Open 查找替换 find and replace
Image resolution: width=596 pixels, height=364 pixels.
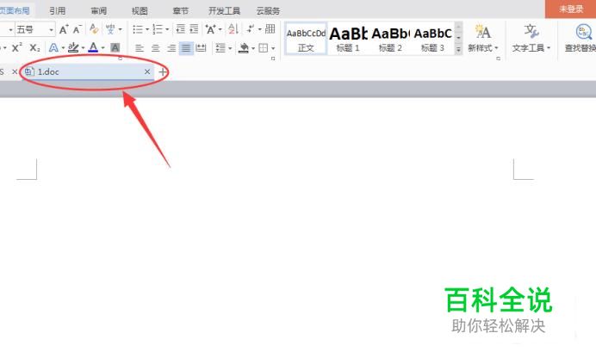pyautogui.click(x=580, y=38)
